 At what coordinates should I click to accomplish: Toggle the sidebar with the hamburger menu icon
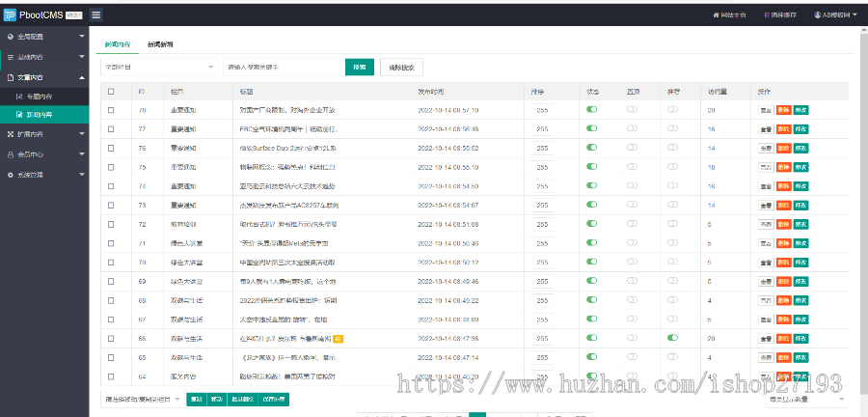click(x=96, y=14)
